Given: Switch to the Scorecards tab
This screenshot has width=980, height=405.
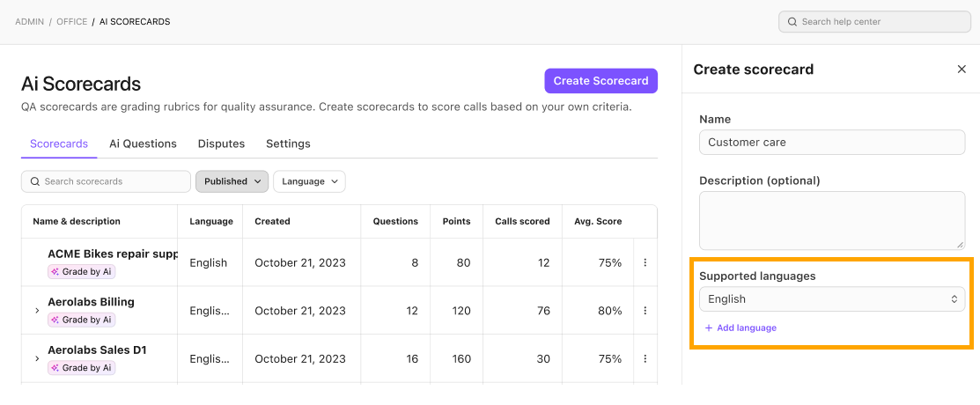Looking at the screenshot, I should 59,144.
